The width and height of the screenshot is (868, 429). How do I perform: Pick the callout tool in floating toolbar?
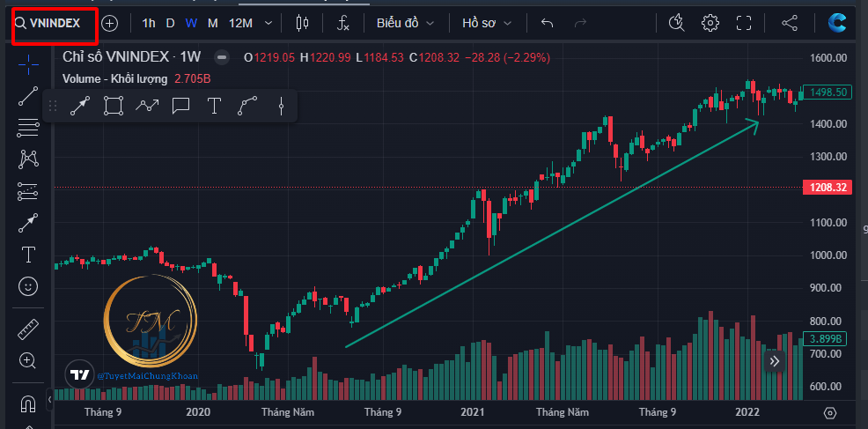click(x=180, y=107)
